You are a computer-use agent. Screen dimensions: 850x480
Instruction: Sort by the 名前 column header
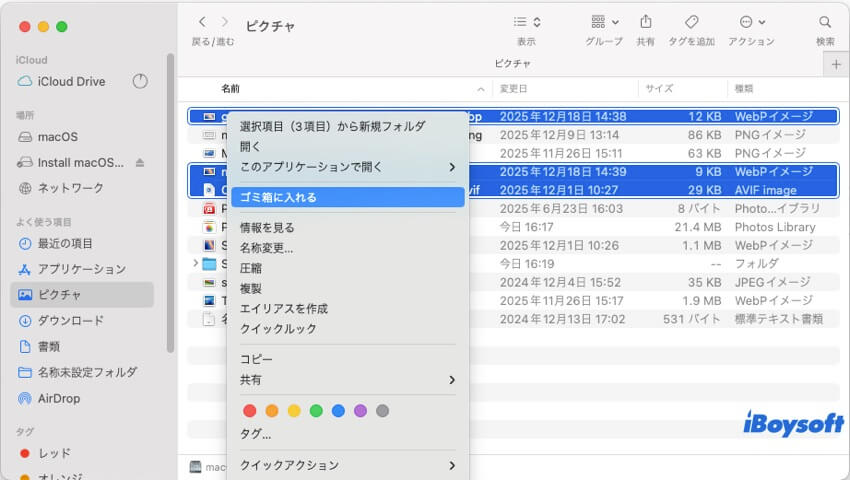click(230, 88)
